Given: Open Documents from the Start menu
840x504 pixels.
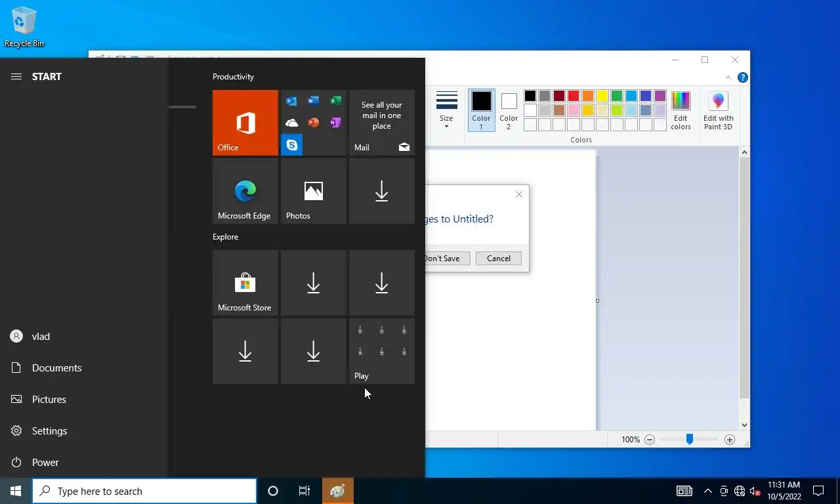Looking at the screenshot, I should pos(84,368).
